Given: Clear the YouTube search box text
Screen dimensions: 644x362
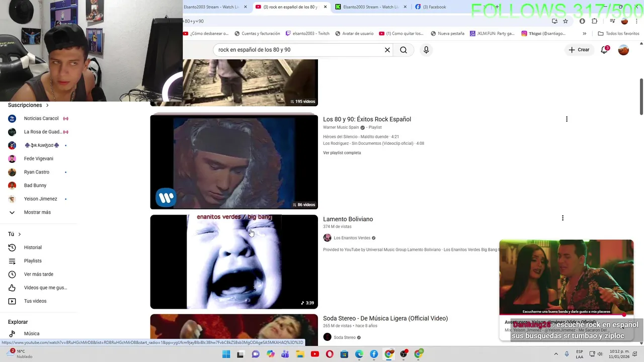Looking at the screenshot, I should coord(387,50).
